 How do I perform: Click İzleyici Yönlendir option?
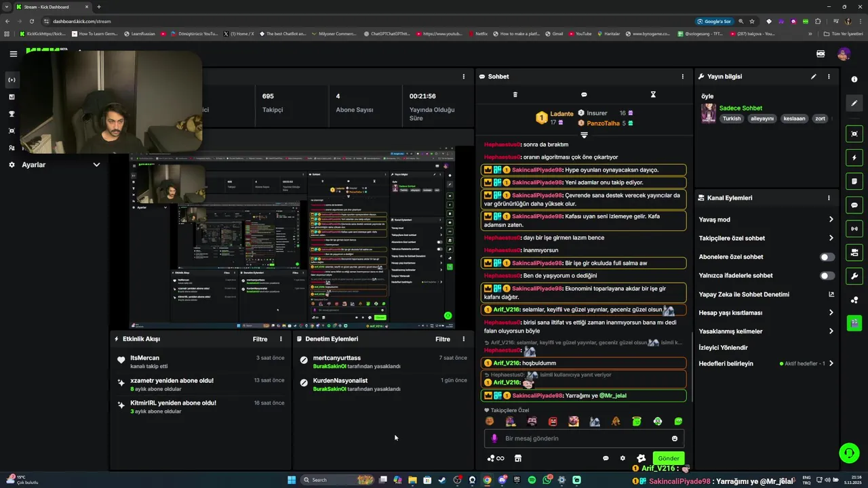click(724, 348)
